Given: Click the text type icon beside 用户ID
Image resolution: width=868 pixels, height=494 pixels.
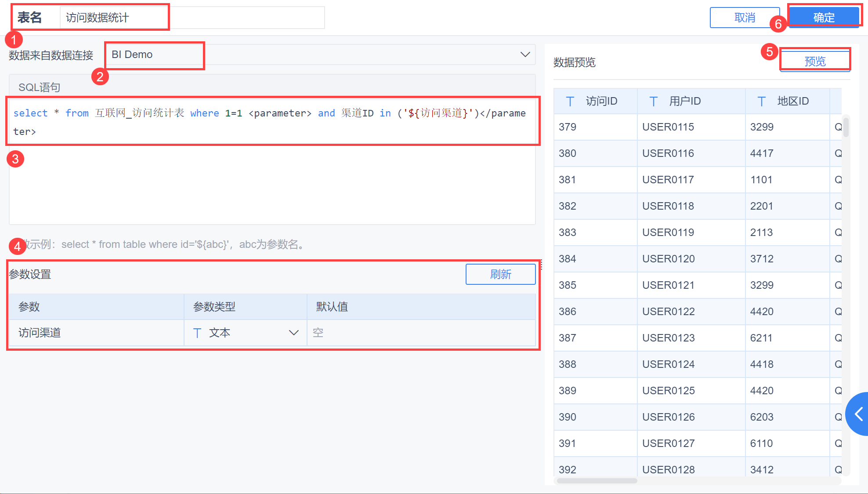Looking at the screenshot, I should (x=653, y=102).
